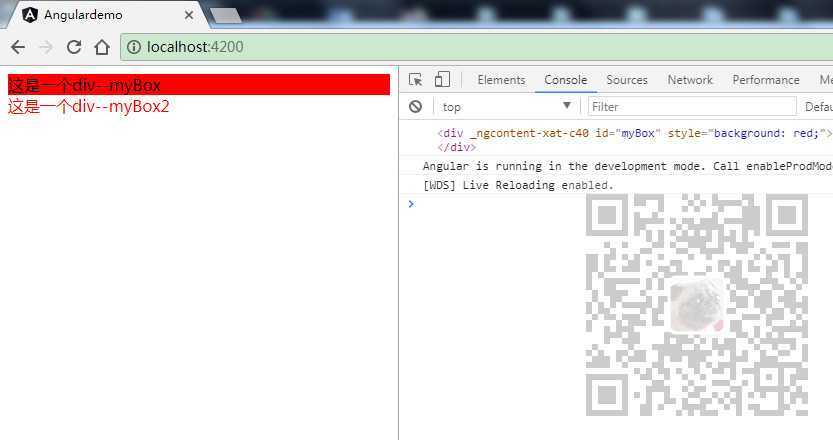Clear the console with the ban icon
The height and width of the screenshot is (440, 833).
coord(415,107)
